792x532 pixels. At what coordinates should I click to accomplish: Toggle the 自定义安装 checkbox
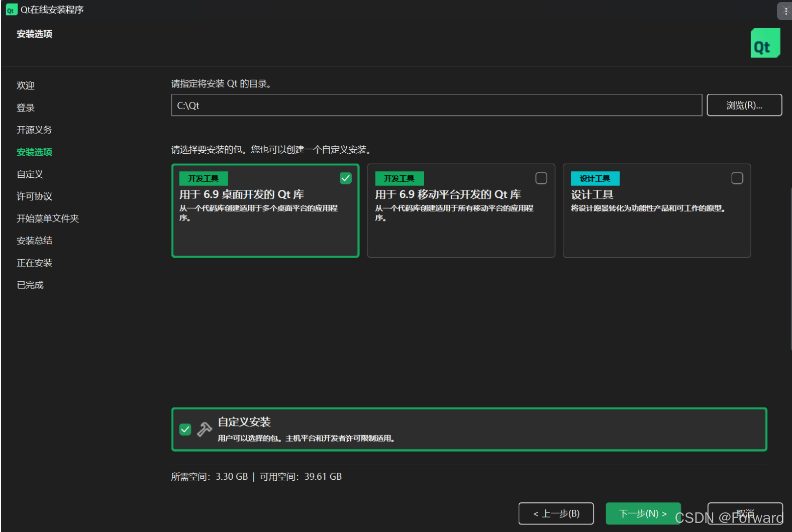(185, 430)
